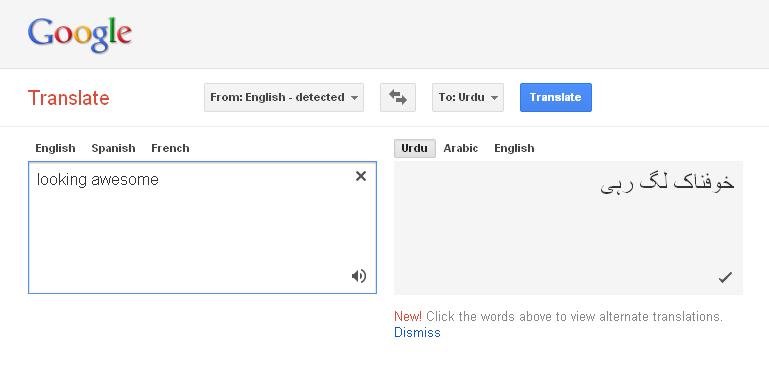Open the From: English - detected dropdown
The image size is (769, 384).
click(284, 97)
